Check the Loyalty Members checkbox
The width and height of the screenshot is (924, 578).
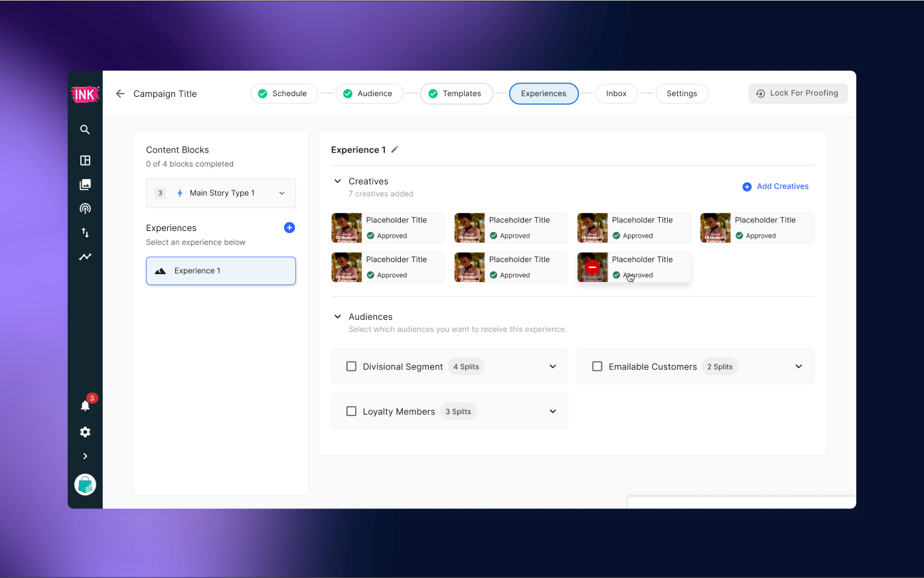[351, 411]
